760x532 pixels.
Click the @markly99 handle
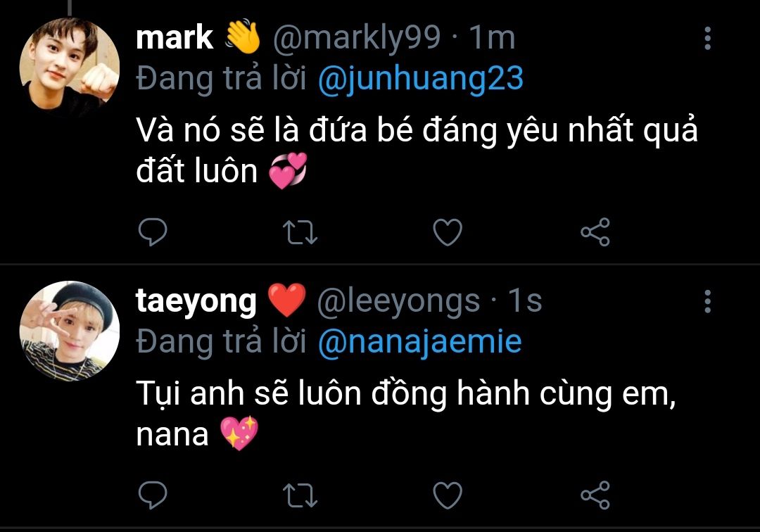(357, 38)
